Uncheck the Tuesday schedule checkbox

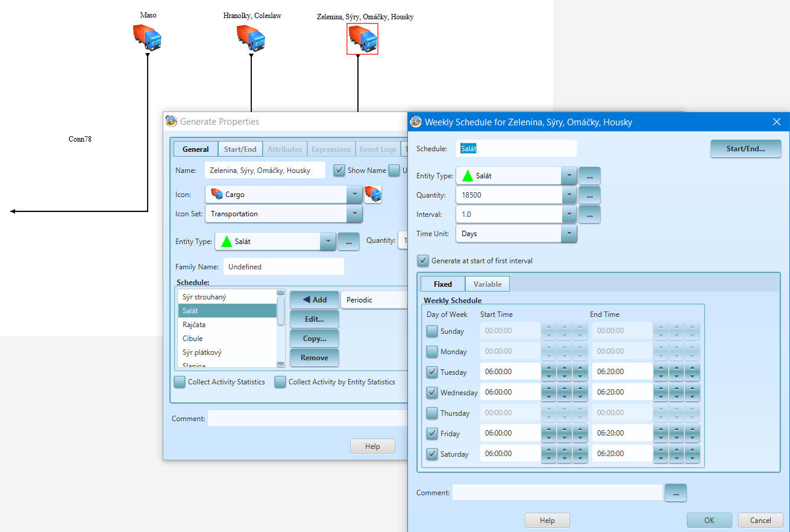(x=433, y=372)
